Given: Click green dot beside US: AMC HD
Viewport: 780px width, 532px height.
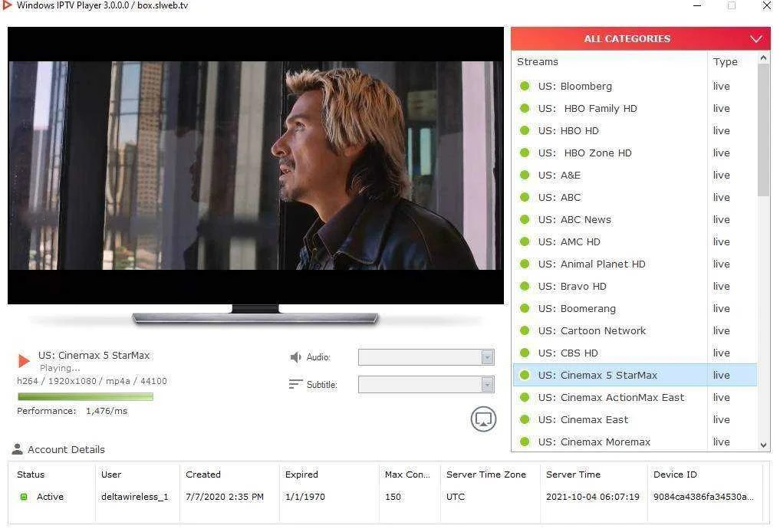Looking at the screenshot, I should (x=525, y=241).
